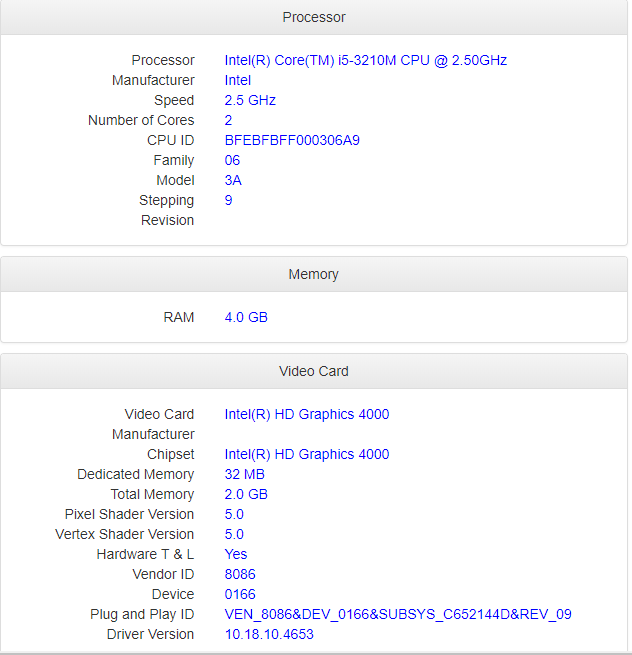The width and height of the screenshot is (632, 655).
Task: Click the 'Model' label in Processor section
Action: click(175, 180)
